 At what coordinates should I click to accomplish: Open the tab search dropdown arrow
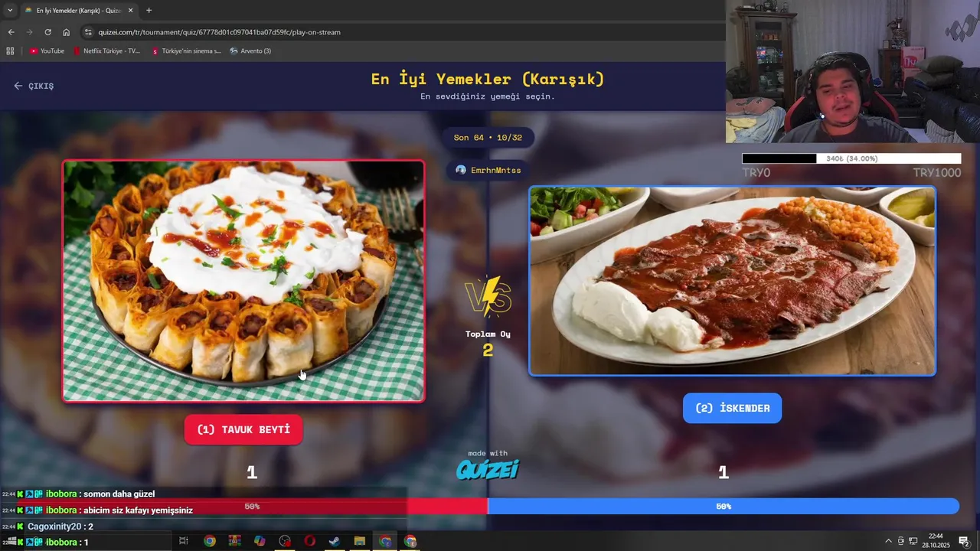click(x=10, y=11)
